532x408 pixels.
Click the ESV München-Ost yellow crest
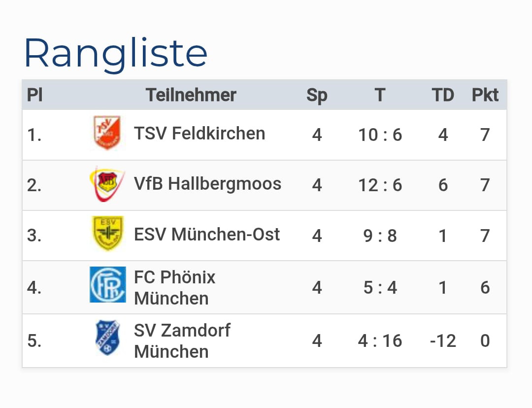107,234
